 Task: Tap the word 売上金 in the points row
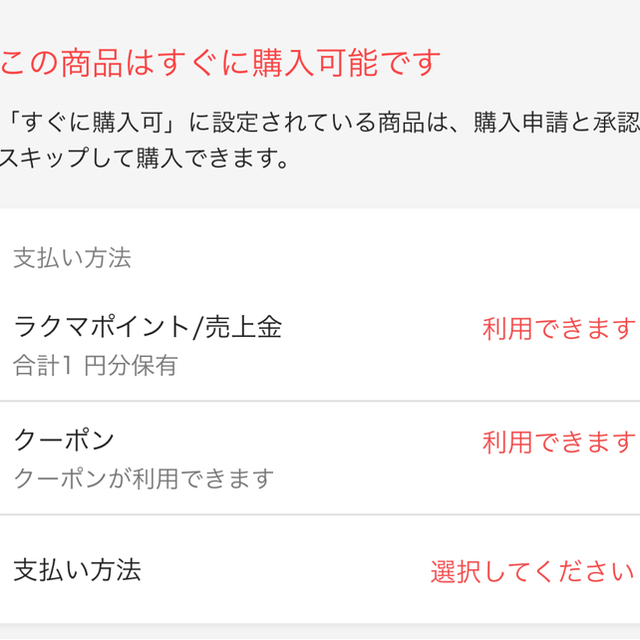click(243, 327)
